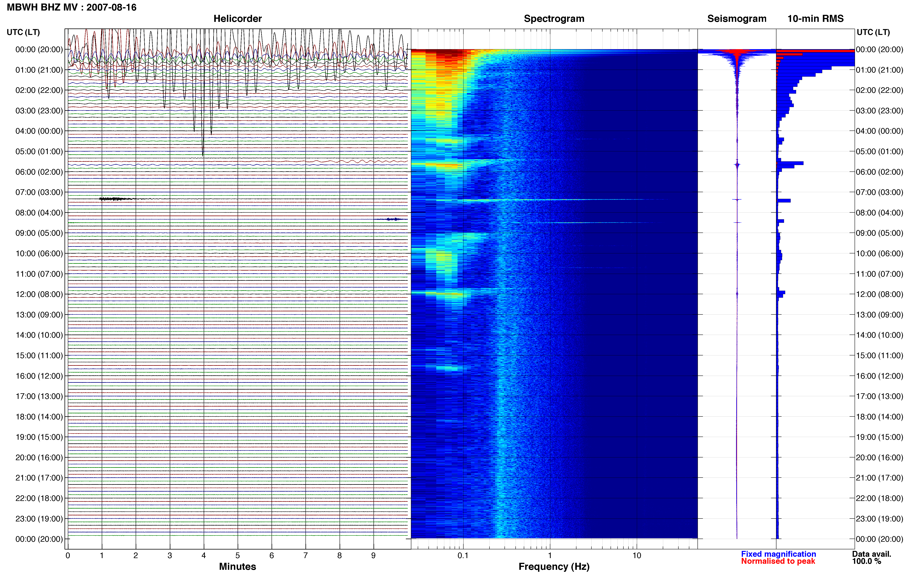Click left time label '05:00 (01:00)'
The width and height of the screenshot is (924, 578).
coord(39,151)
